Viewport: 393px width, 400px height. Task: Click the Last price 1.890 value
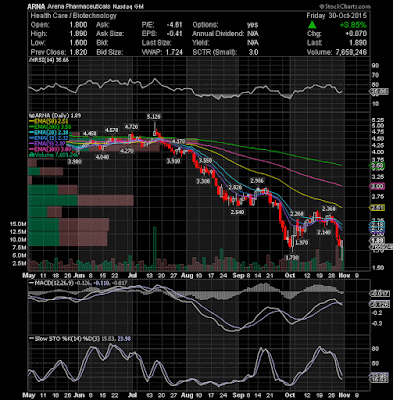358,43
